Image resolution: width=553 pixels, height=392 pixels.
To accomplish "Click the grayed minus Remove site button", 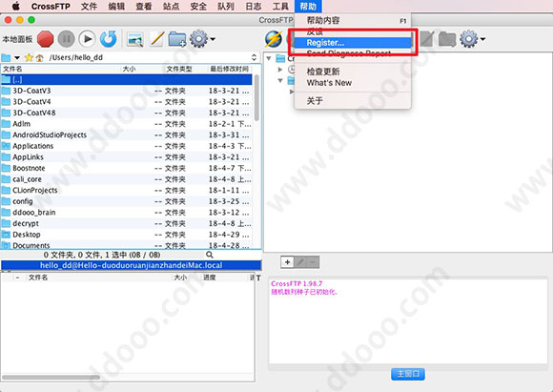I will (x=313, y=262).
